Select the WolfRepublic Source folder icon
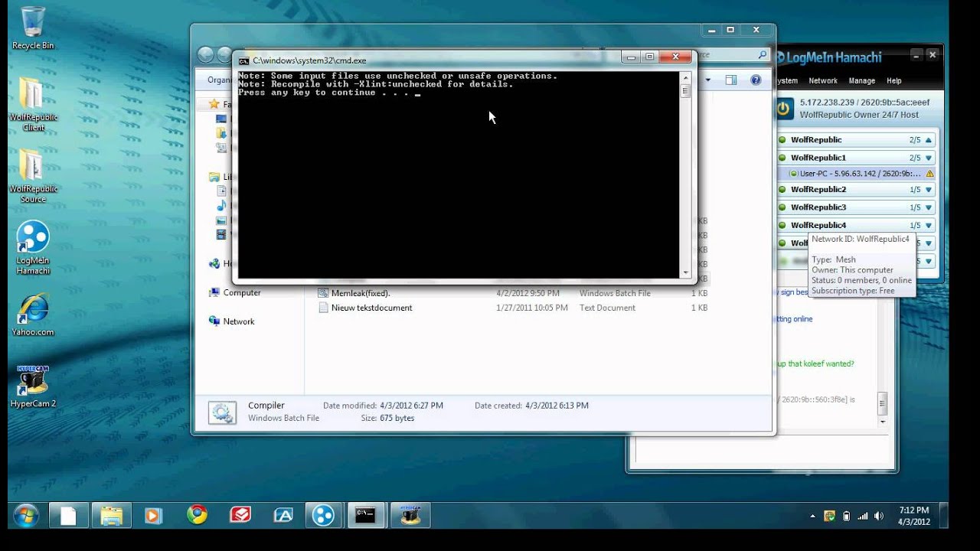Viewport: 980px width, 551px height. 33,175
